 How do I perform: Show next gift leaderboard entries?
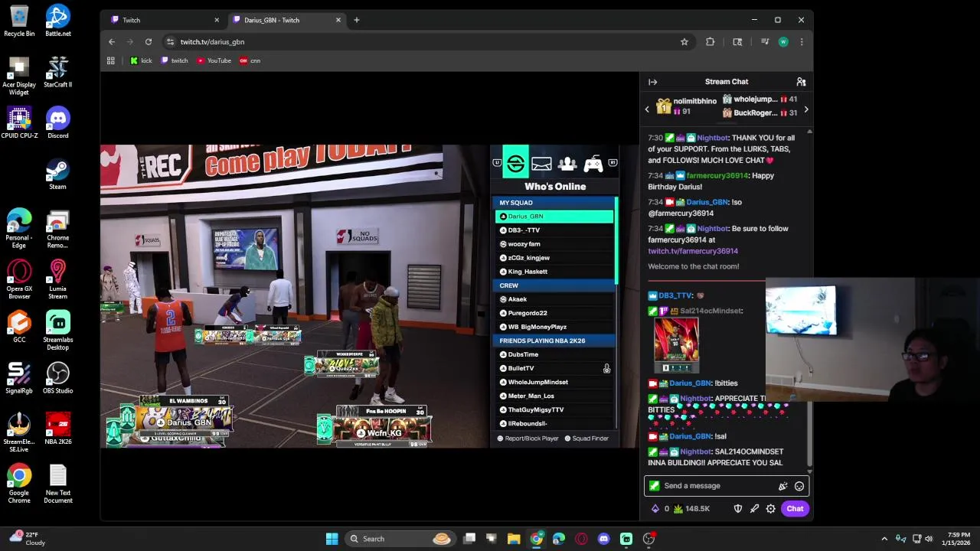(805, 109)
